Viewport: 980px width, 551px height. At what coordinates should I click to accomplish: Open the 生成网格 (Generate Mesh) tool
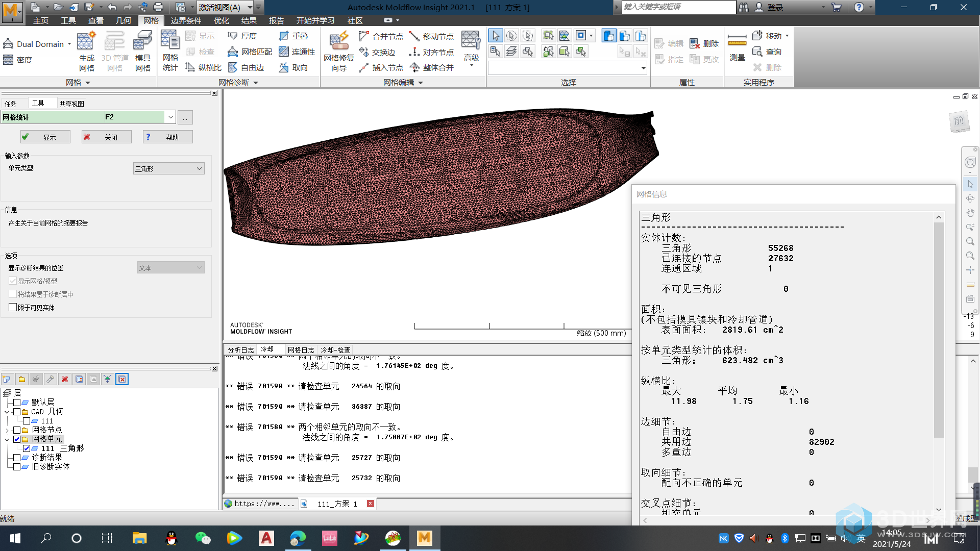point(86,52)
